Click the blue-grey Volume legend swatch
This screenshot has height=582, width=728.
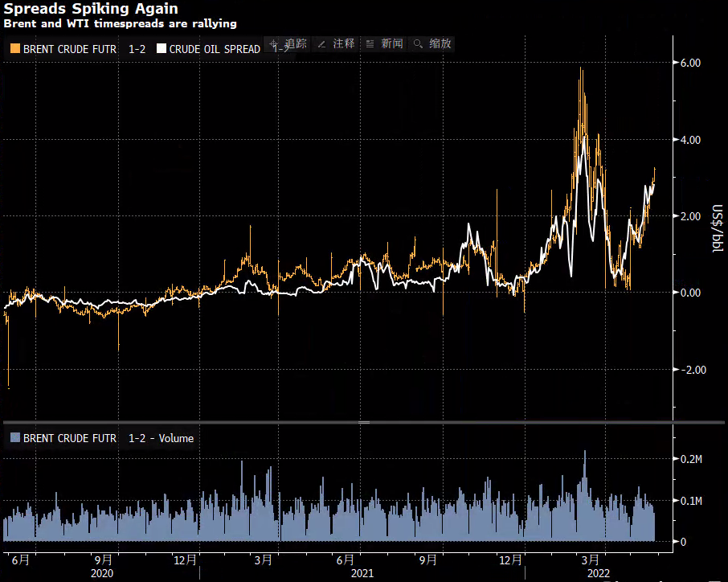tap(14, 438)
